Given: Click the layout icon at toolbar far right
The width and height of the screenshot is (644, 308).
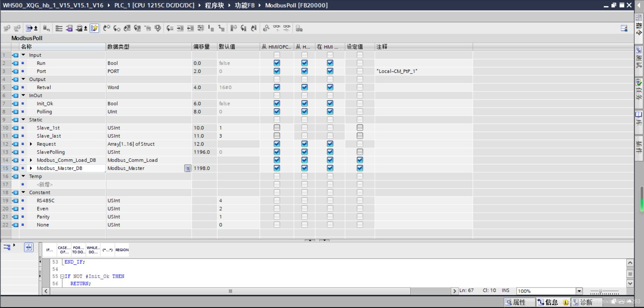Looking at the screenshot, I should (x=624, y=28).
